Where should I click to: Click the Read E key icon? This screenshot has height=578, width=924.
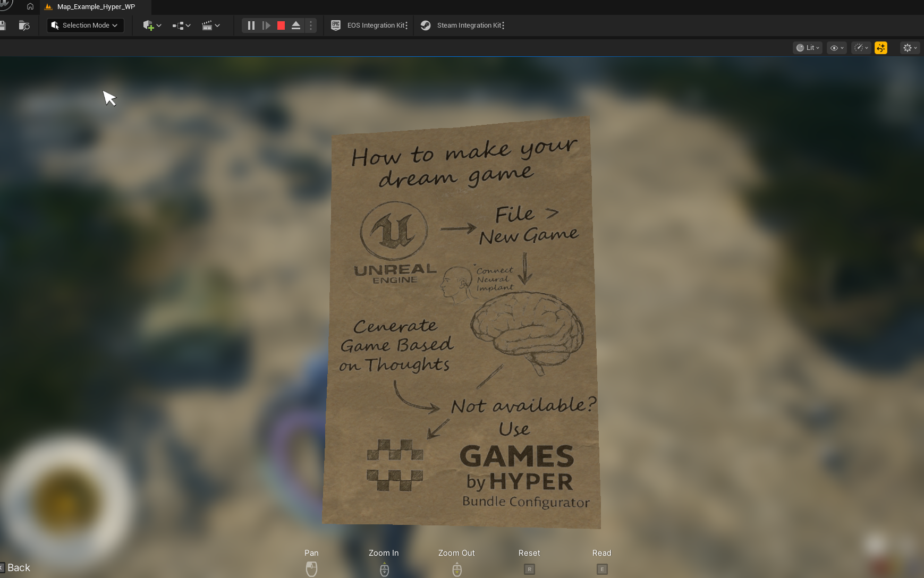[602, 569]
